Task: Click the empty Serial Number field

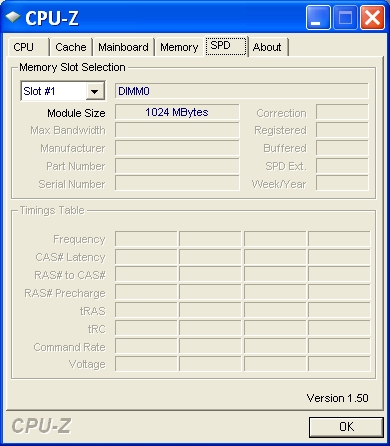Action: tap(177, 183)
